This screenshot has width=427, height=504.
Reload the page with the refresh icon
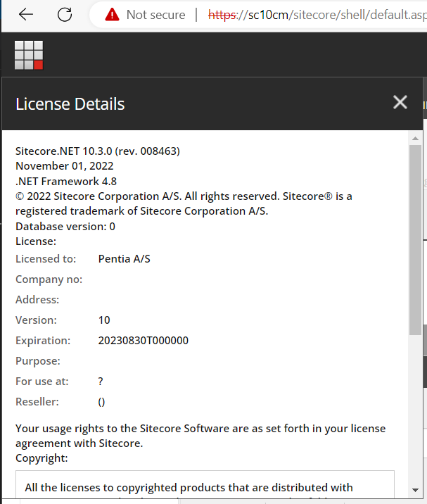(x=65, y=15)
